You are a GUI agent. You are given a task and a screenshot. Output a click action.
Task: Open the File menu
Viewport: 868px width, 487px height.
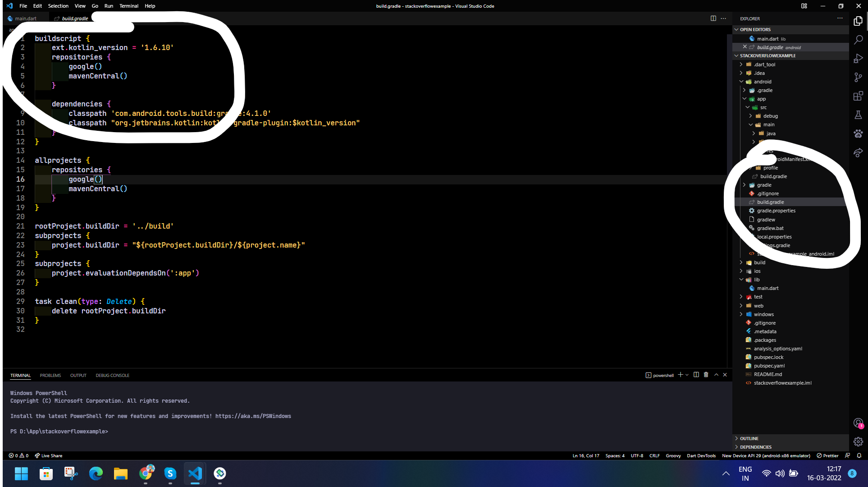pos(23,6)
